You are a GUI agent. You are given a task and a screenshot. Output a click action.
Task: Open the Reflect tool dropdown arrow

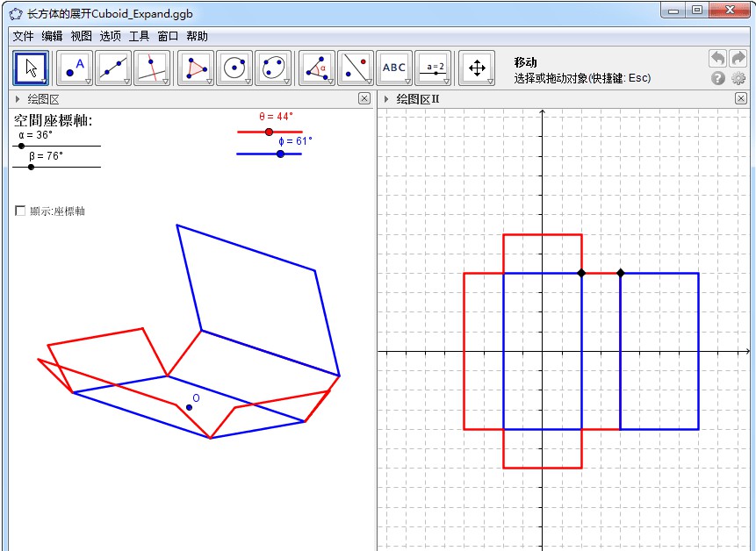pos(369,82)
